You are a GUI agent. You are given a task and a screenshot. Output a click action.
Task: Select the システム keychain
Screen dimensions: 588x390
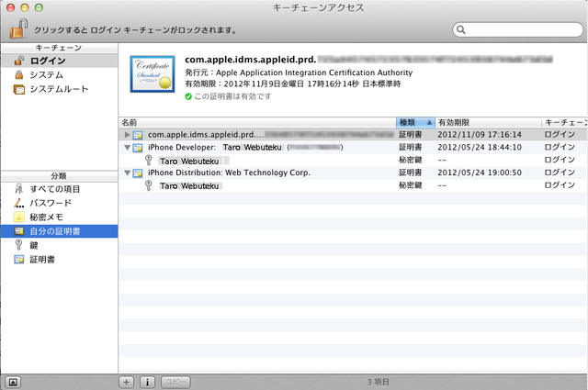[x=59, y=75]
